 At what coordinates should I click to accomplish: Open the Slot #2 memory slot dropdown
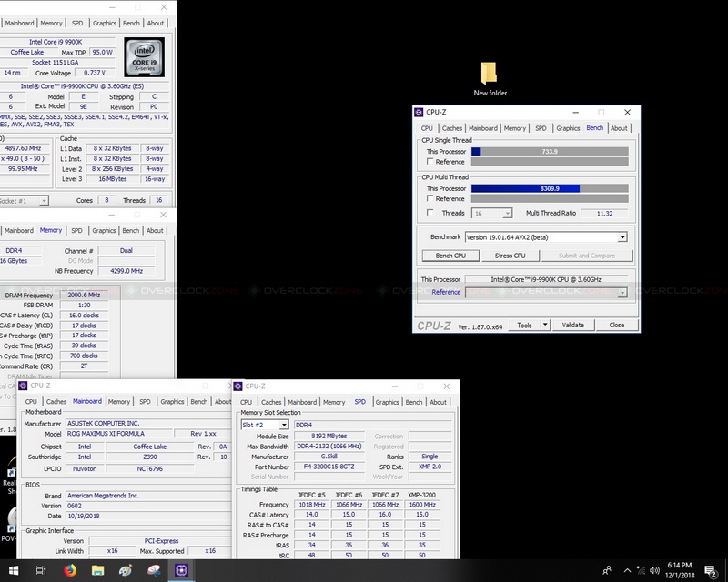[x=265, y=425]
